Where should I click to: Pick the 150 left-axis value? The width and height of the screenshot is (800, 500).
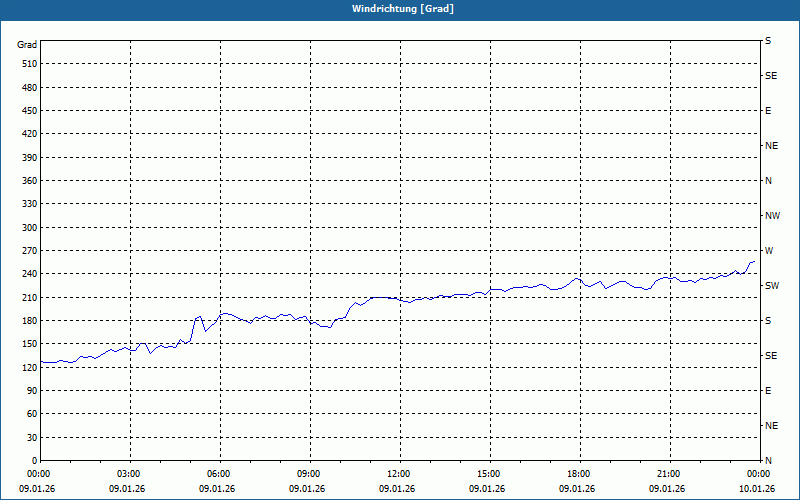30,344
